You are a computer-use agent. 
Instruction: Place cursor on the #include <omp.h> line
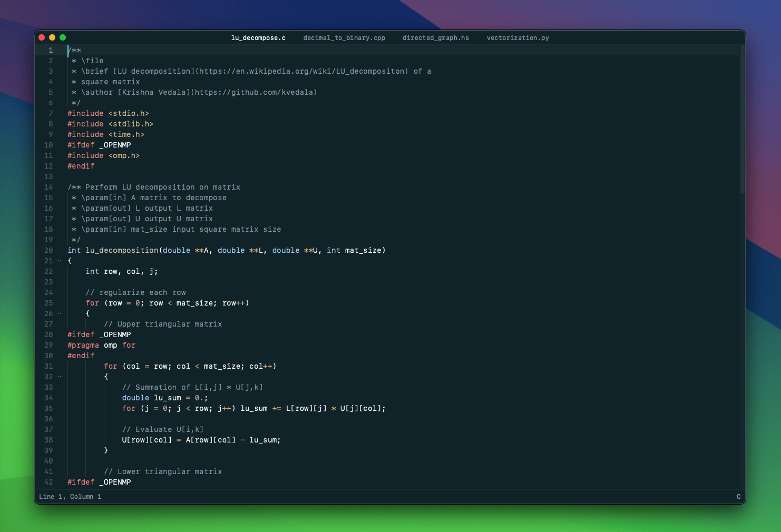(x=103, y=155)
